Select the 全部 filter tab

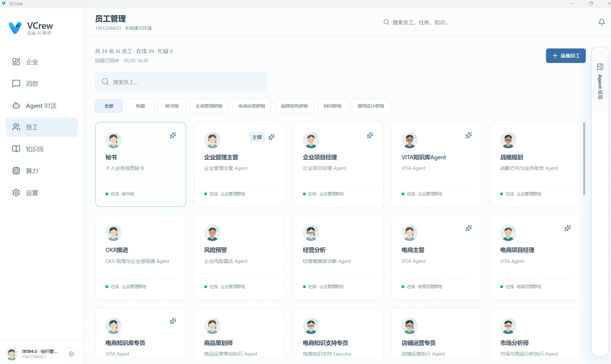coord(109,106)
